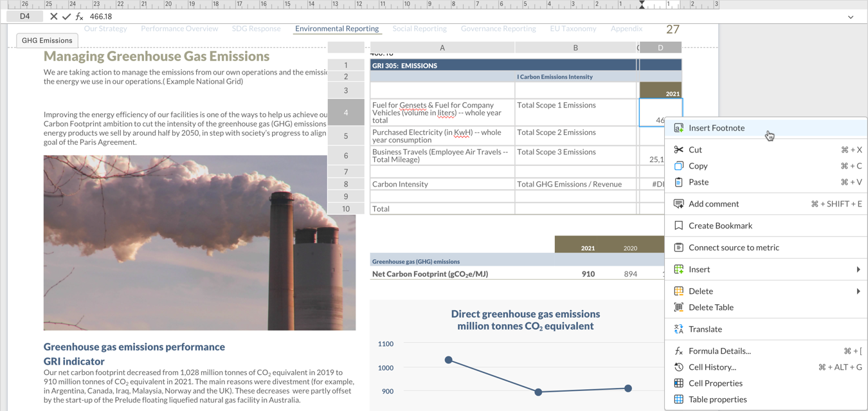The image size is (868, 411).
Task: Expand the formula bar chevron
Action: [851, 17]
